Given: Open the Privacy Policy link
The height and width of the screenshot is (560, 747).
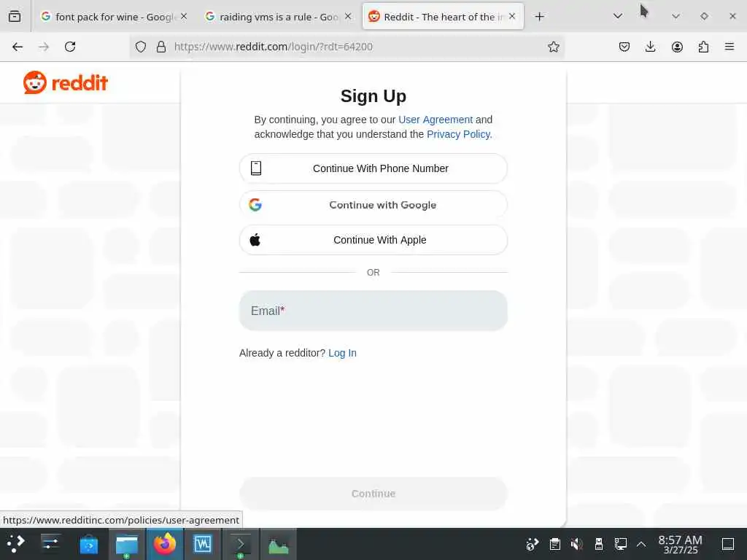Looking at the screenshot, I should coord(458,134).
